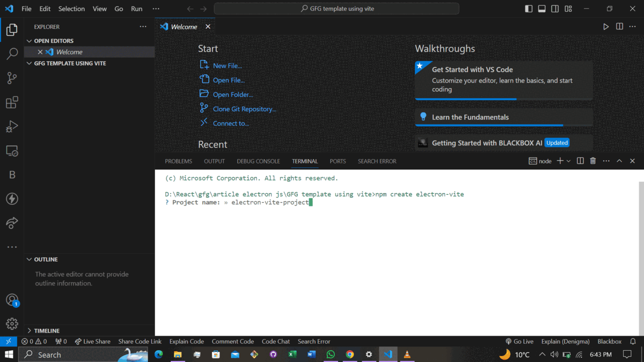Go forward using the navigation arrow

203,9
